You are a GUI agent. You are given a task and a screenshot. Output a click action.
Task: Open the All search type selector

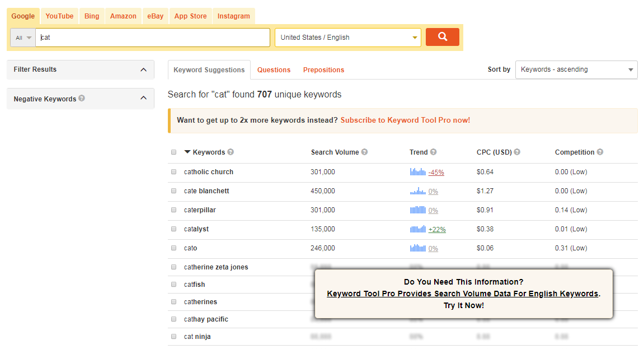coord(23,38)
